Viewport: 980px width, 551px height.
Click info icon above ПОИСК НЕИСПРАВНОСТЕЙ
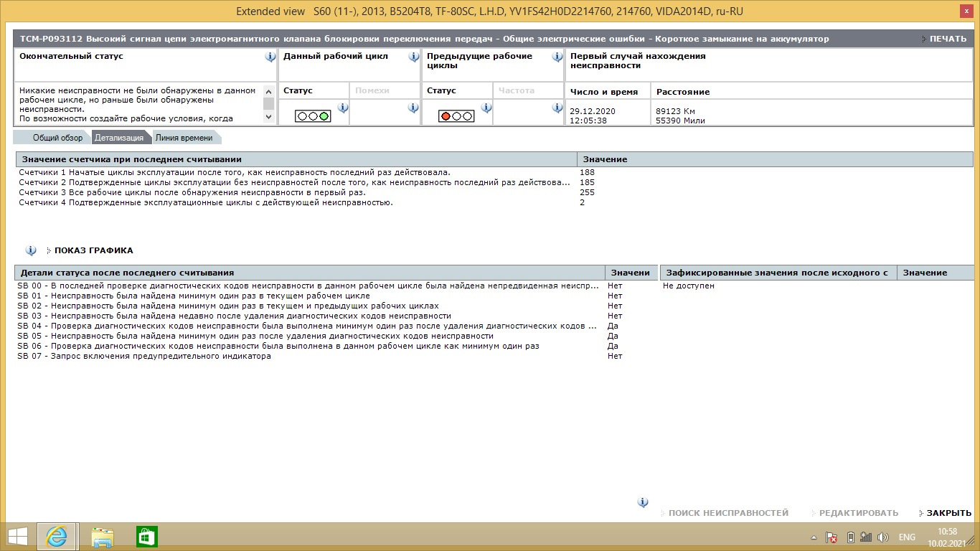pos(643,502)
